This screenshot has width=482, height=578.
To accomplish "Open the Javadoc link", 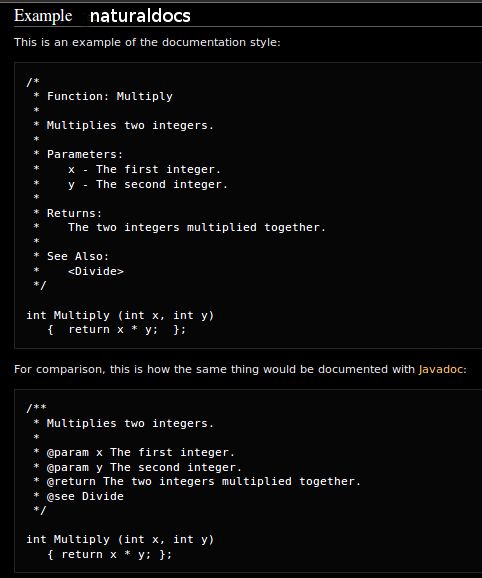I will (x=440, y=369).
